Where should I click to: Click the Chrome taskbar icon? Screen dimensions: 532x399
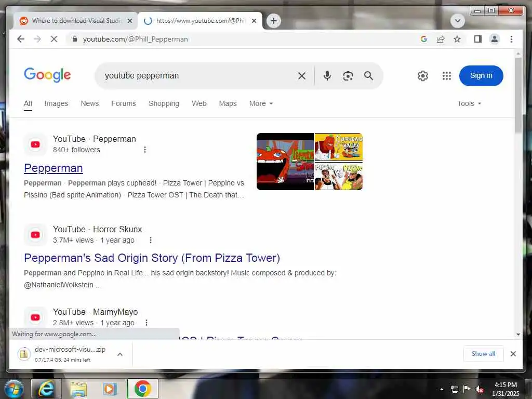pos(142,389)
